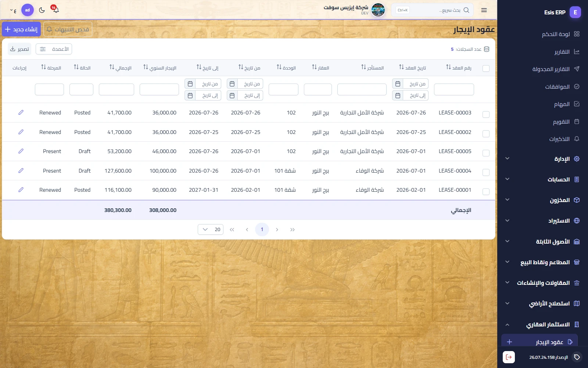Edit lease LEASE-00005 pencil icon

(21, 151)
